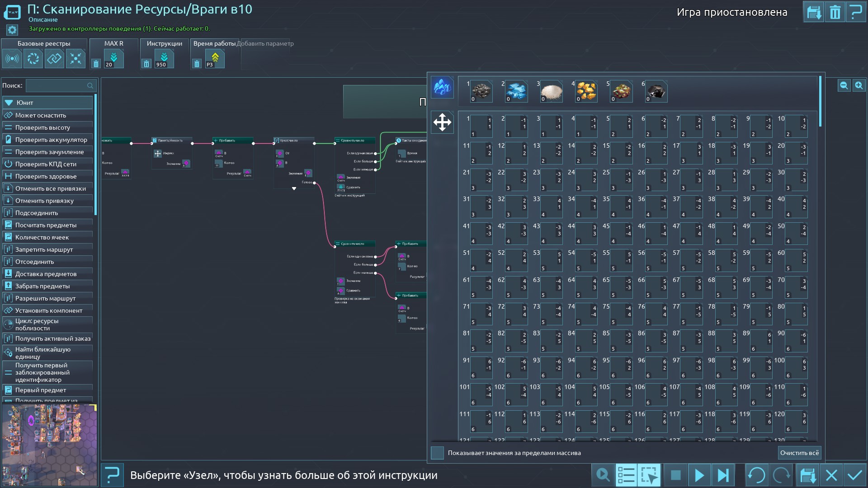This screenshot has width=868, height=488.
Task: Delete the MAX R parameter
Action: click(96, 64)
